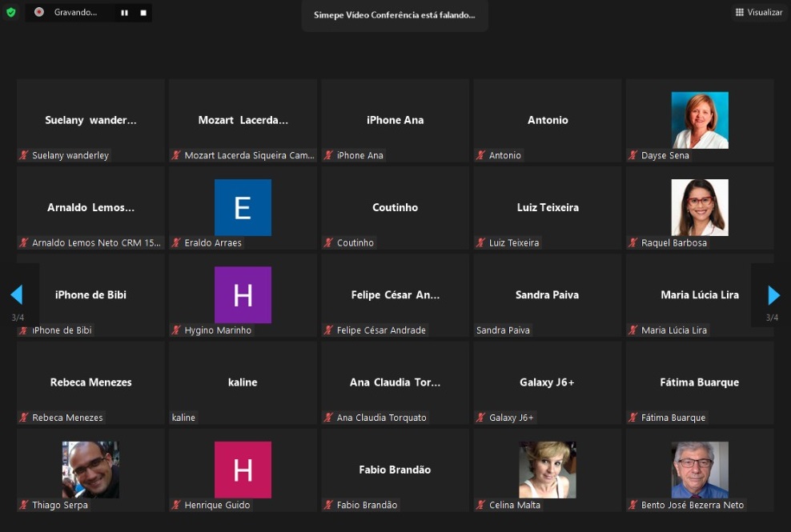The image size is (791, 532).
Task: Go to next page of participants
Action: tap(773, 295)
